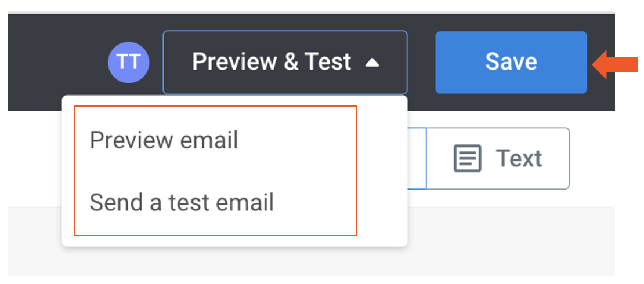The height and width of the screenshot is (284, 644).
Task: Click the 'Preview & Test' label text
Action: (272, 63)
